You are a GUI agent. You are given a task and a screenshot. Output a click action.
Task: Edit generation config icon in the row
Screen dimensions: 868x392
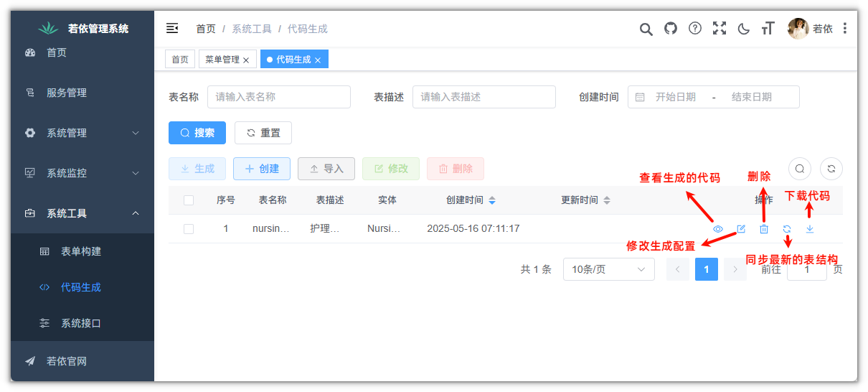(741, 229)
